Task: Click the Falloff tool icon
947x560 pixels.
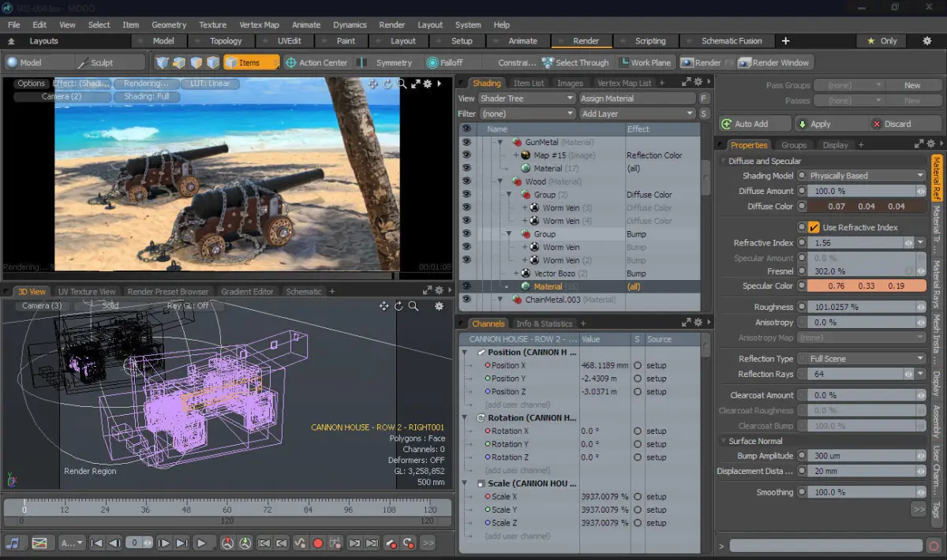Action: (x=432, y=62)
